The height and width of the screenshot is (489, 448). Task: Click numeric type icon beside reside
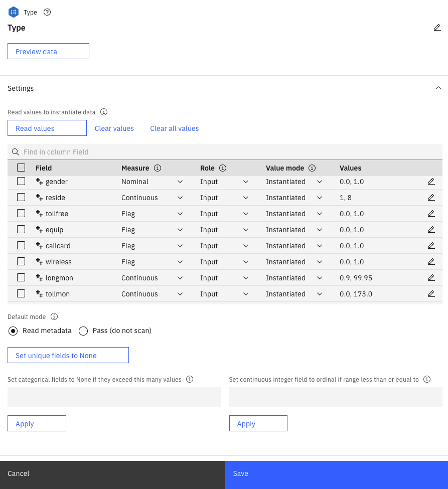point(39,198)
